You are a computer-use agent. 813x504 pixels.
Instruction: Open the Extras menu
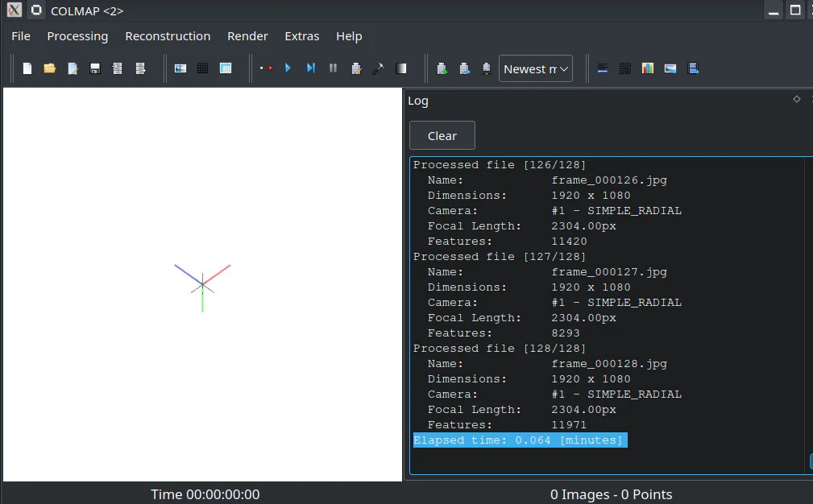tap(302, 36)
